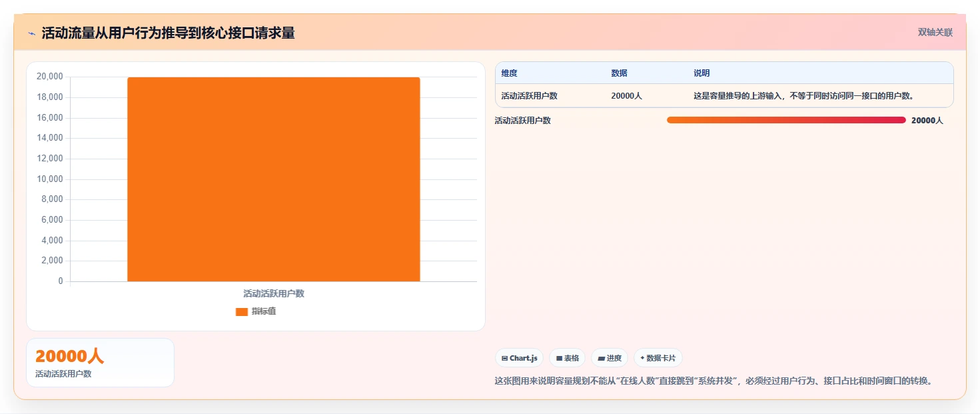Click the 12,000 y-axis tick label
This screenshot has height=414, width=980.
(x=50, y=159)
